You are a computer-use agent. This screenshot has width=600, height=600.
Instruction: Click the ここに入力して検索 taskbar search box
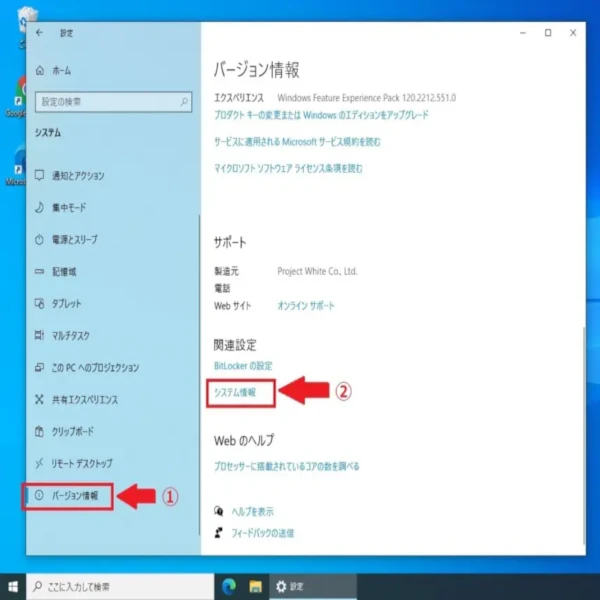click(x=120, y=587)
